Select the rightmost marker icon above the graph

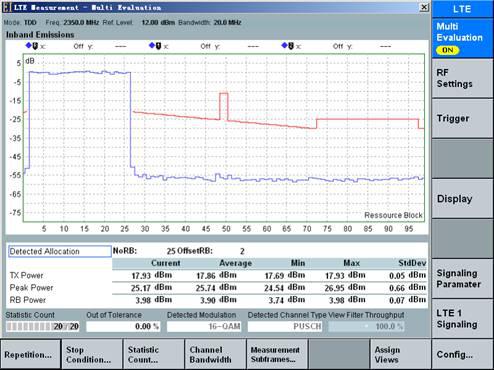click(288, 46)
